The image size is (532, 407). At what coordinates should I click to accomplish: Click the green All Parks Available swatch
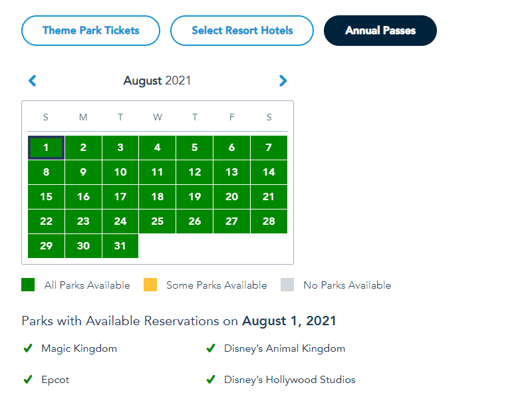coord(28,285)
